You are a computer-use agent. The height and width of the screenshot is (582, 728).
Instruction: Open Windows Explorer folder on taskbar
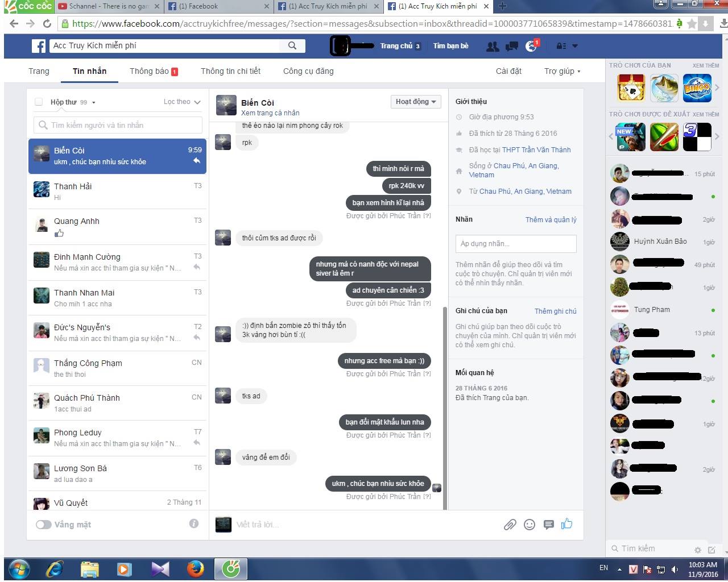point(89,568)
